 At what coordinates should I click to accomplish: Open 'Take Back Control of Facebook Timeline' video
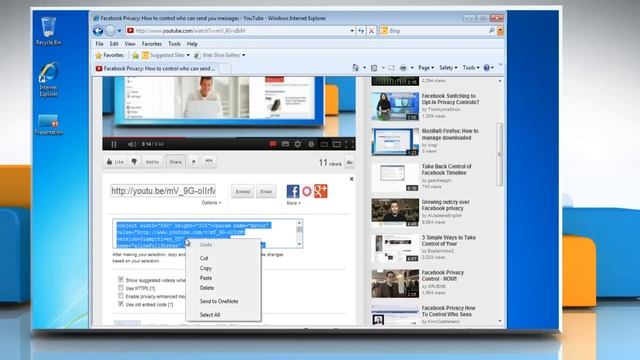447,169
